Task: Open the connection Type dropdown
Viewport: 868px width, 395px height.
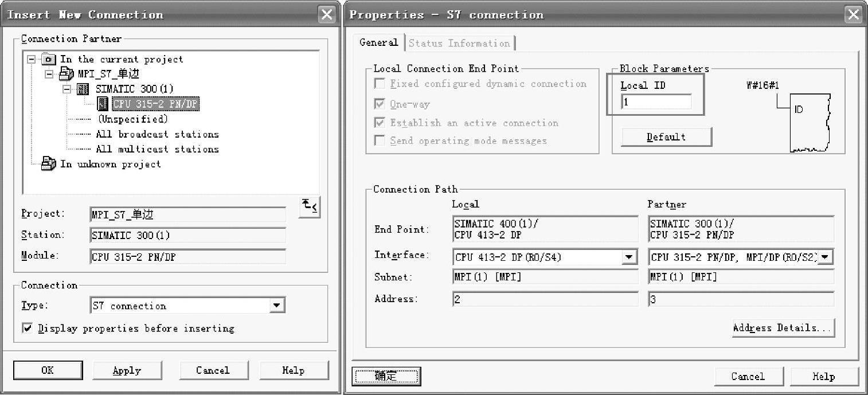Action: pyautogui.click(x=277, y=306)
